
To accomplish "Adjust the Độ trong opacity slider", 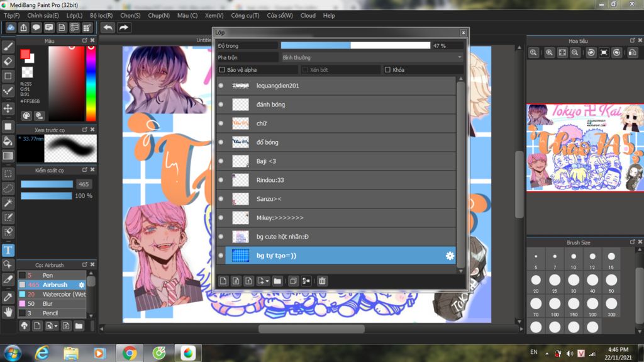I will (356, 46).
